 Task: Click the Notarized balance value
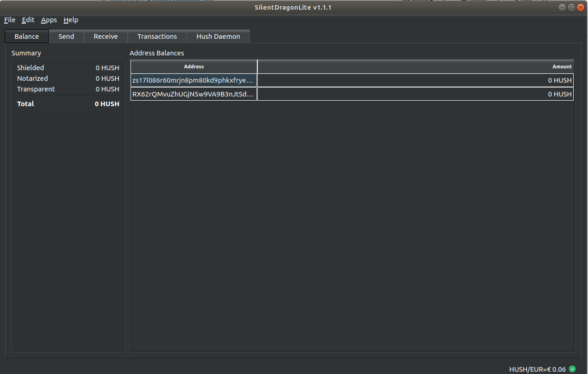107,78
